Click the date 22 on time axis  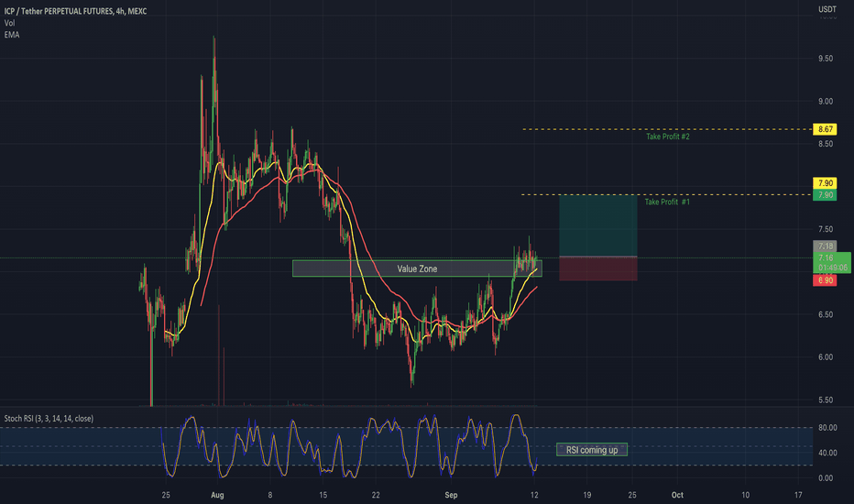point(376,495)
